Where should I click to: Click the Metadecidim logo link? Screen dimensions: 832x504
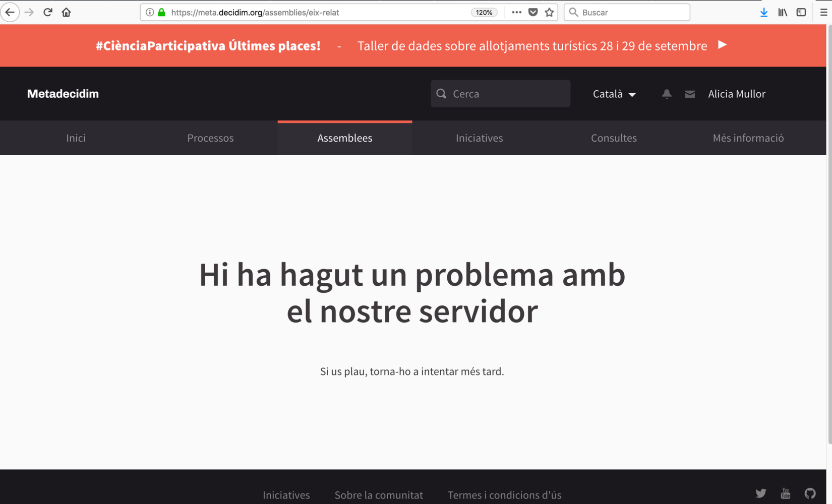[63, 94]
